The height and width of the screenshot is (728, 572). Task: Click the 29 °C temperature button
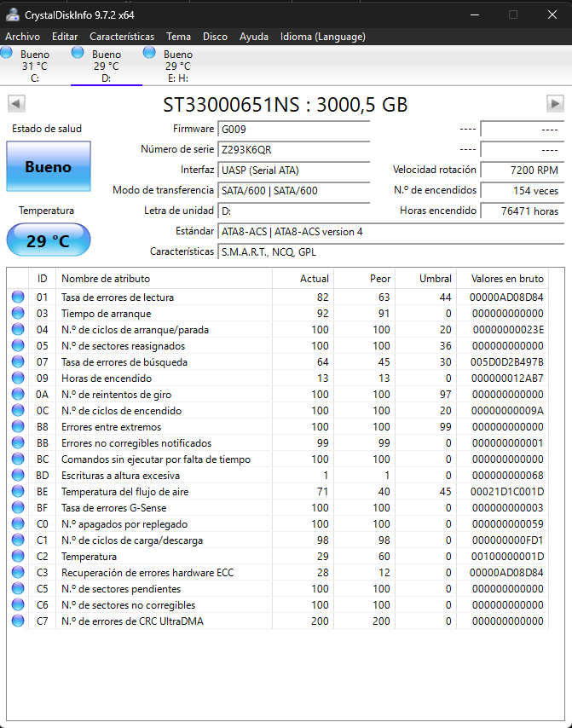(x=48, y=240)
